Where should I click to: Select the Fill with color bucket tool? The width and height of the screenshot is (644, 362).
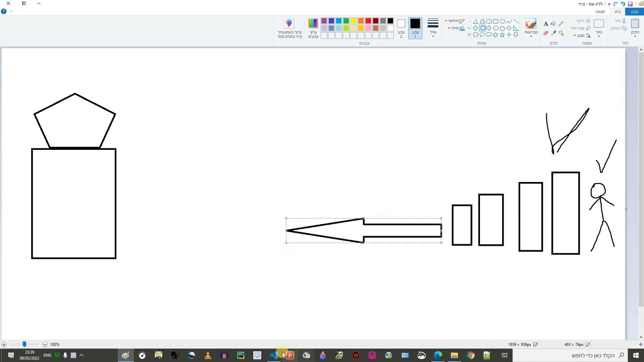pyautogui.click(x=553, y=24)
